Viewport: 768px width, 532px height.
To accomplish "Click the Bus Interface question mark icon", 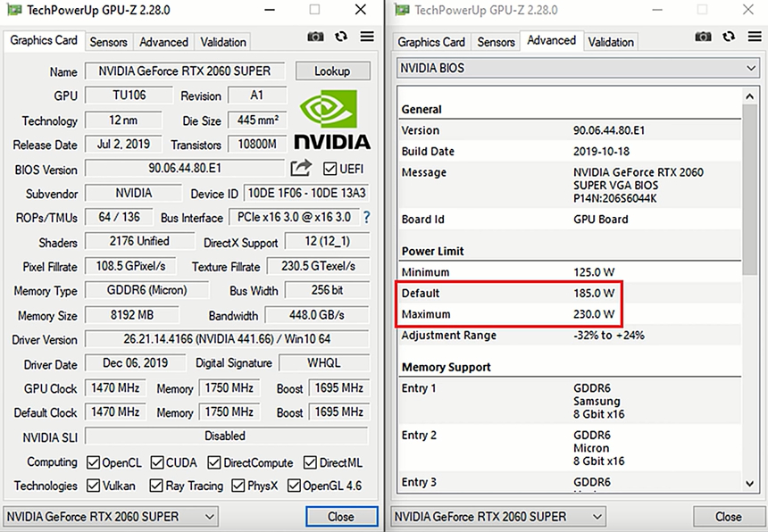I will pos(366,217).
